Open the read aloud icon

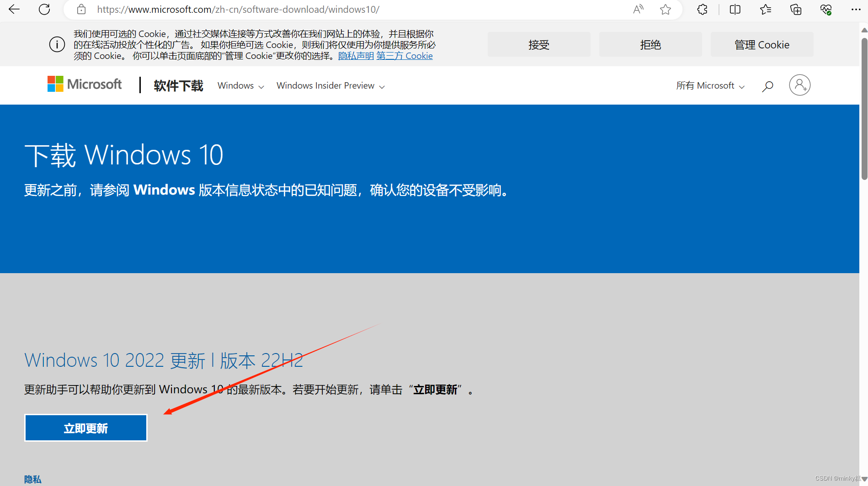tap(638, 9)
